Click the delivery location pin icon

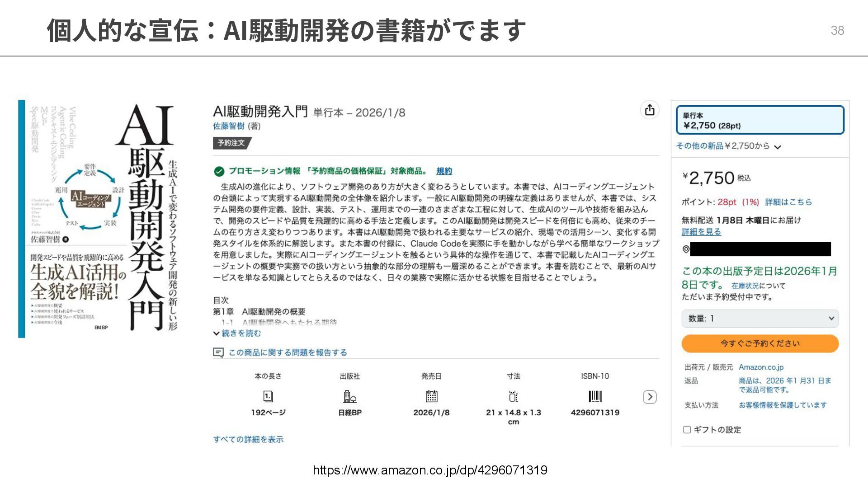pos(686,249)
